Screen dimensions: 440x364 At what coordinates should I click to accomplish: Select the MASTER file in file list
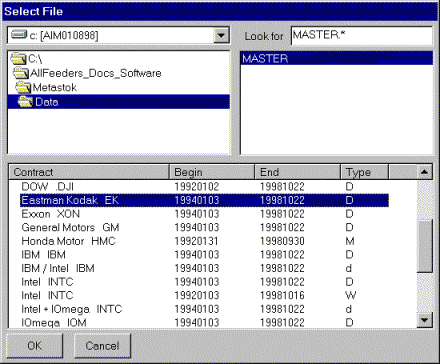point(337,59)
